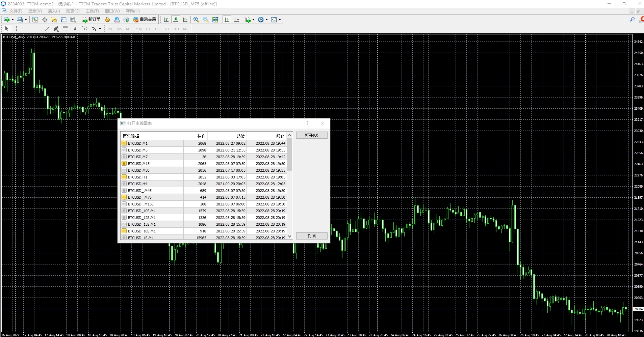This screenshot has width=644, height=337.
Task: Select the text label 'A' tool
Action: (75, 29)
